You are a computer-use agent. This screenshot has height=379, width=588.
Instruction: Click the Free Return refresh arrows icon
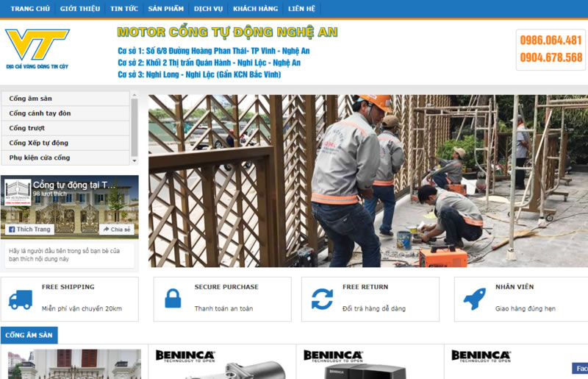point(322,299)
